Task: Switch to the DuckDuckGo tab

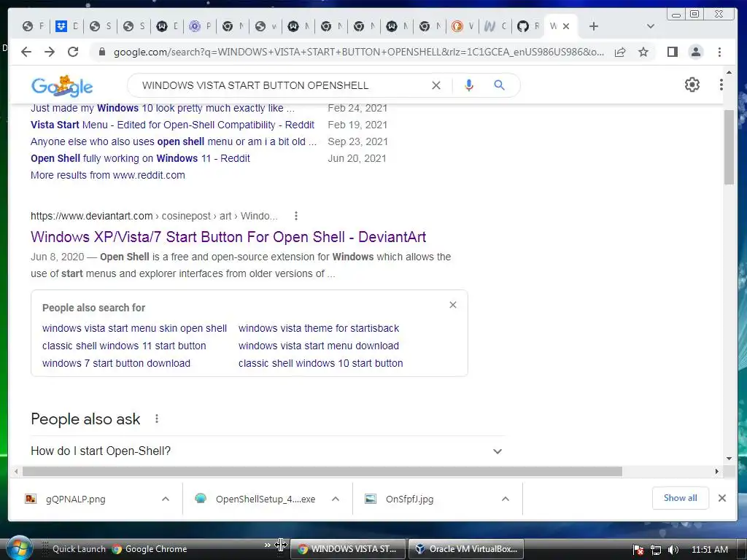Action: click(x=462, y=26)
